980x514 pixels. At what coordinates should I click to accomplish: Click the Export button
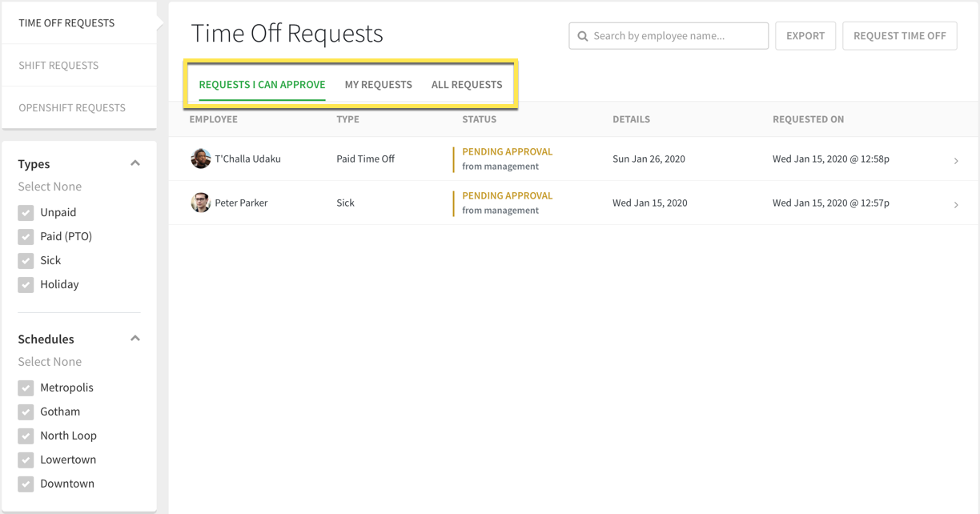(805, 35)
